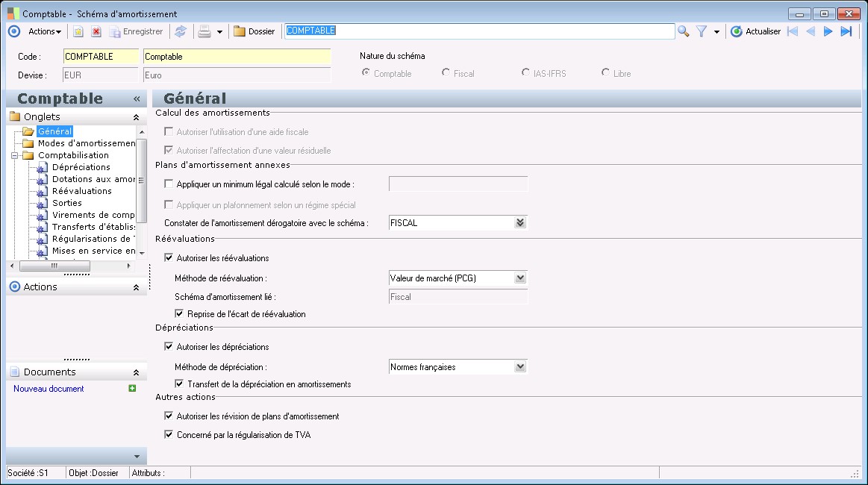Check Appliquer un plafonnement selon un régime spécial
Image resolution: width=868 pixels, height=485 pixels.
point(169,205)
